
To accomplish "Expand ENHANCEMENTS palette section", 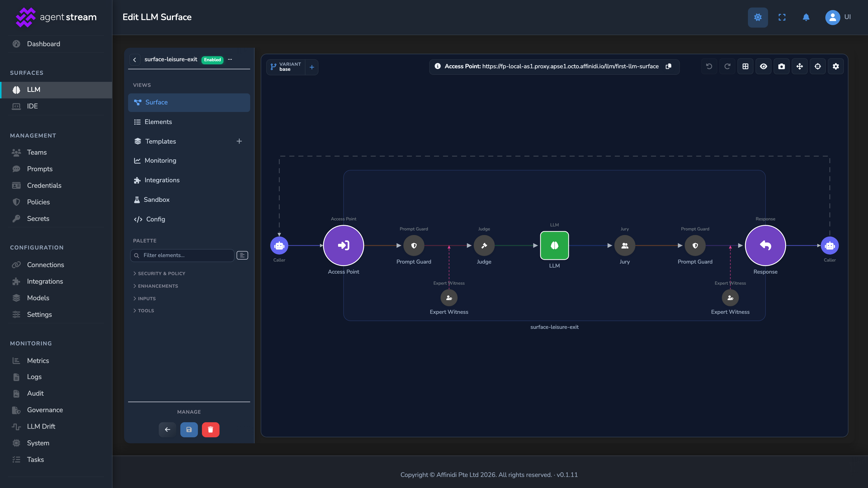I will click(x=155, y=286).
